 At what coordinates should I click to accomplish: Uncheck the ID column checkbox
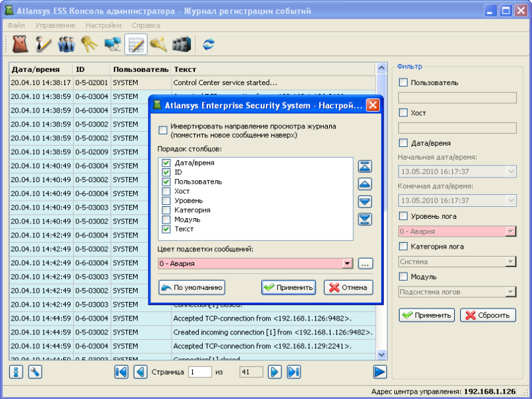(x=166, y=172)
